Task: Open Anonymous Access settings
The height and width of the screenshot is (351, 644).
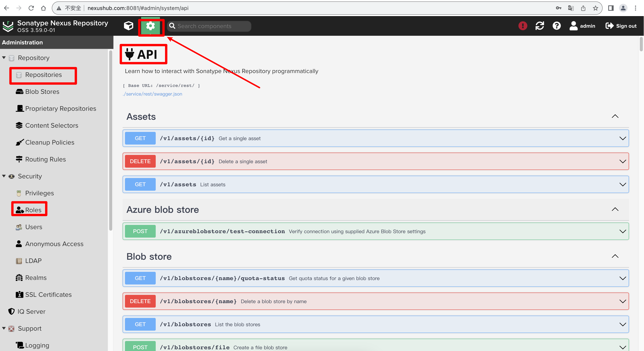Action: (49, 244)
